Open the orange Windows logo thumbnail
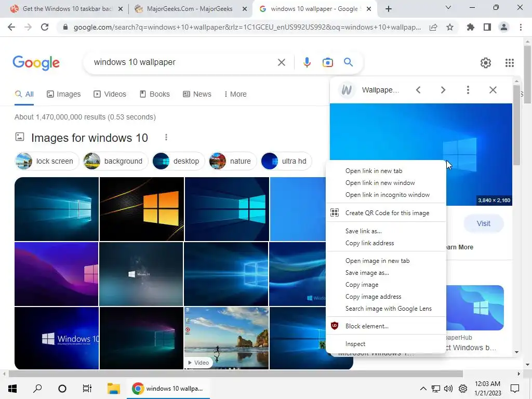The width and height of the screenshot is (532, 399). pos(142,209)
